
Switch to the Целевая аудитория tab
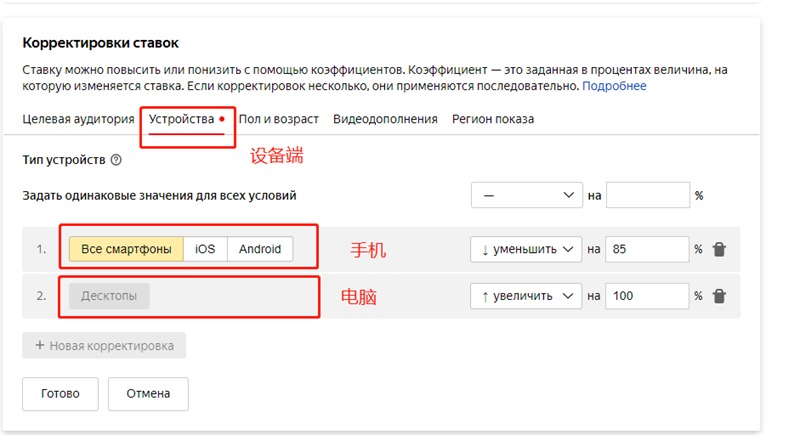click(78, 119)
